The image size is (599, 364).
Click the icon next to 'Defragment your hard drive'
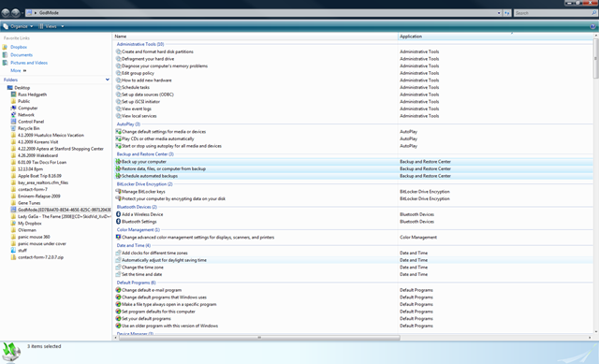pos(119,59)
